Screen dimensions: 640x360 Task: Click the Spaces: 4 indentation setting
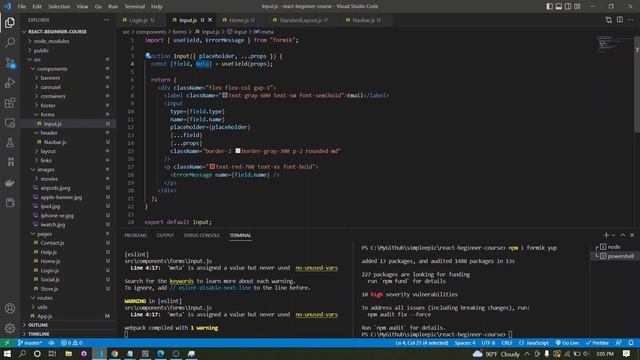(x=465, y=343)
